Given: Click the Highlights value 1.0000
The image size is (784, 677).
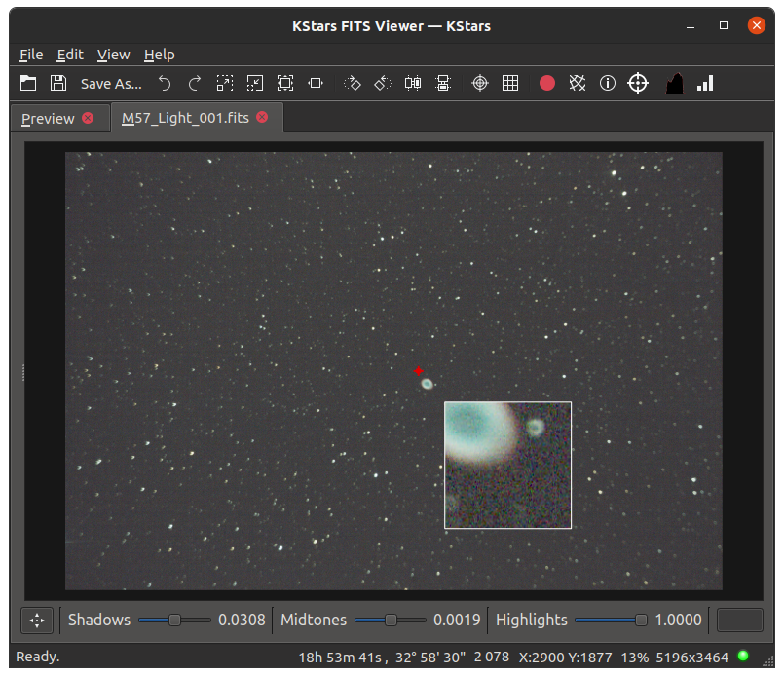Looking at the screenshot, I should point(678,620).
